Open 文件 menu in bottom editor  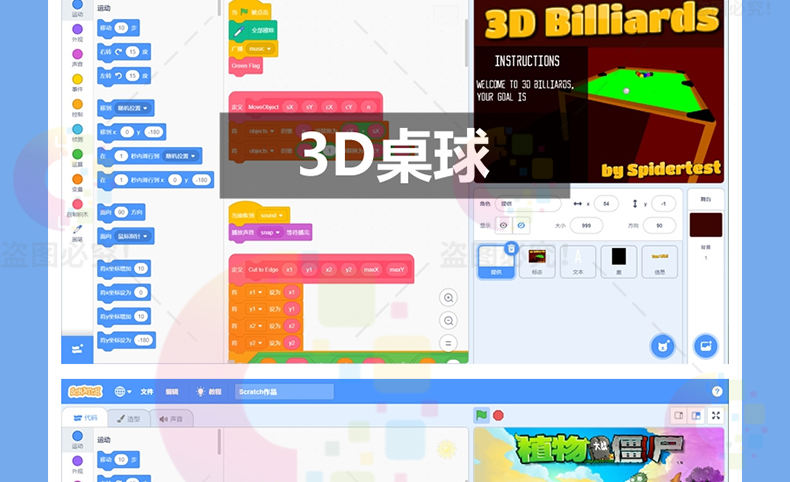[x=147, y=391]
